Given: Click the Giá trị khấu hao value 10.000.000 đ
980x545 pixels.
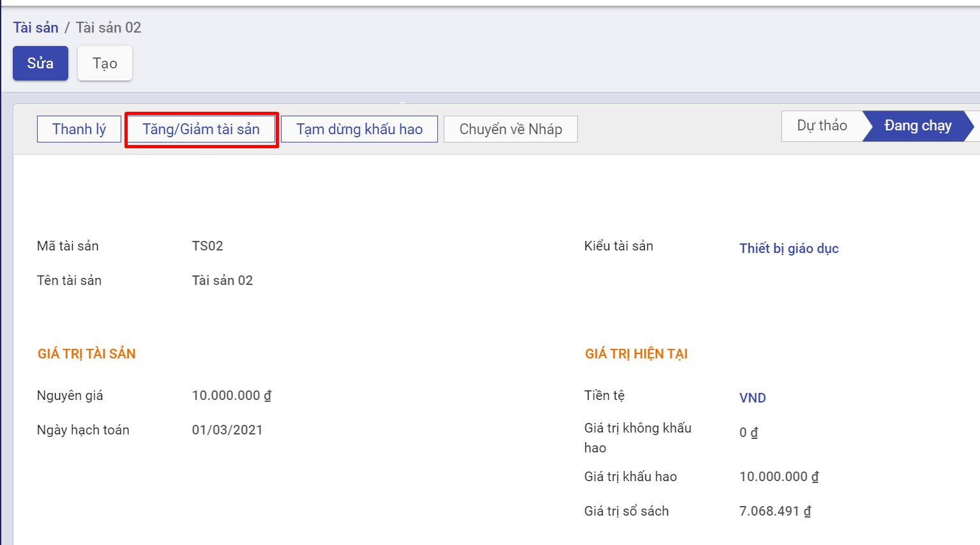Looking at the screenshot, I should [x=778, y=477].
